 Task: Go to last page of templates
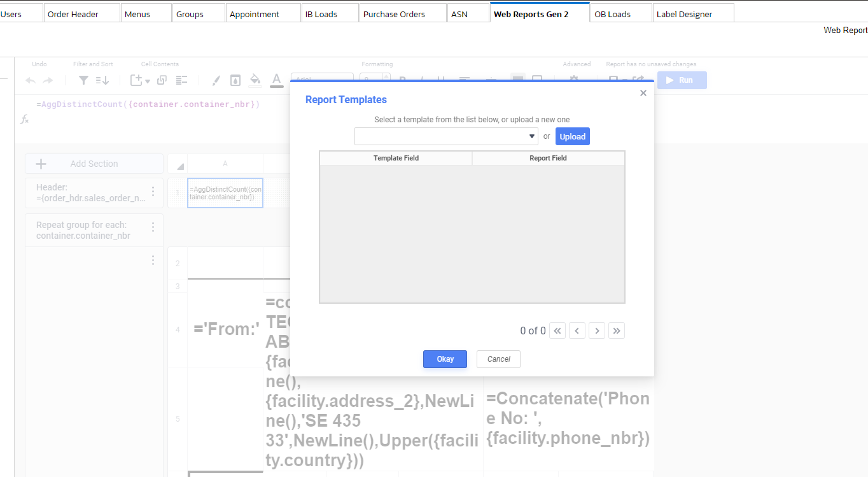(x=617, y=331)
